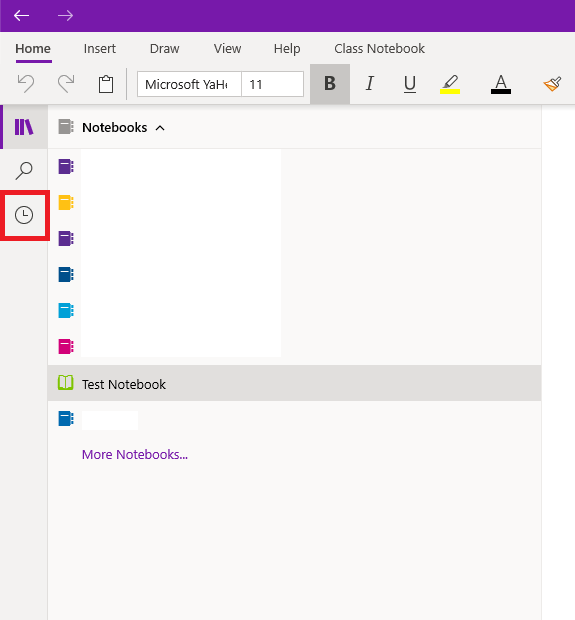The width and height of the screenshot is (575, 620).
Task: Undo the last action
Action: coord(26,84)
